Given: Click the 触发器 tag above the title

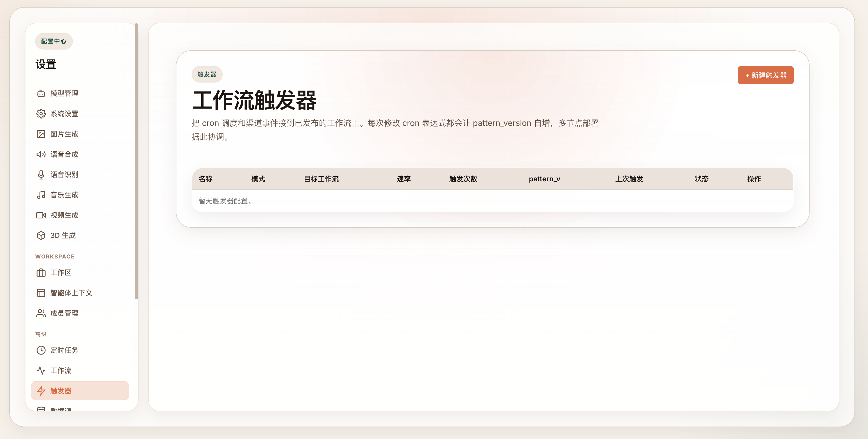Looking at the screenshot, I should 207,74.
